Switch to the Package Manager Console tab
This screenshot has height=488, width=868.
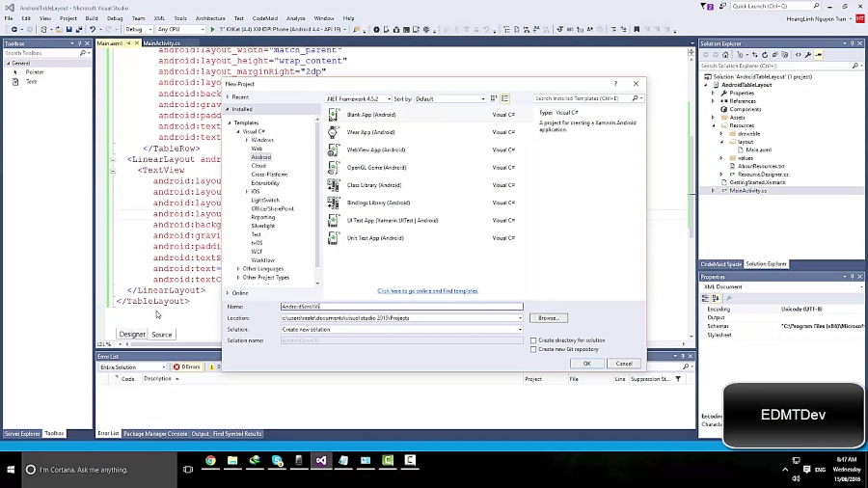pyautogui.click(x=155, y=434)
